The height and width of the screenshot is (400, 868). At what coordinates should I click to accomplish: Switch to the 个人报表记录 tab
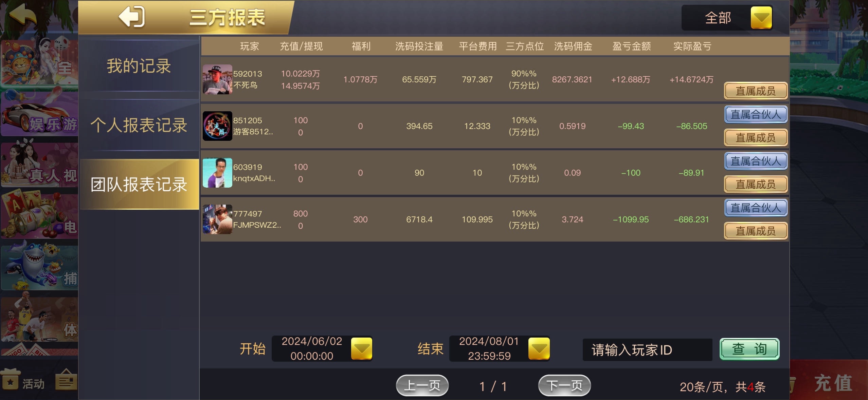point(139,125)
